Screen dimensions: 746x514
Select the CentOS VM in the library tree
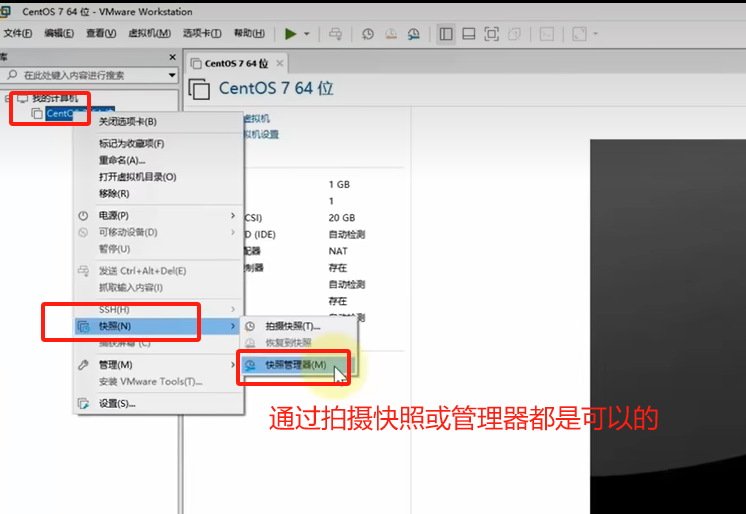(x=80, y=113)
